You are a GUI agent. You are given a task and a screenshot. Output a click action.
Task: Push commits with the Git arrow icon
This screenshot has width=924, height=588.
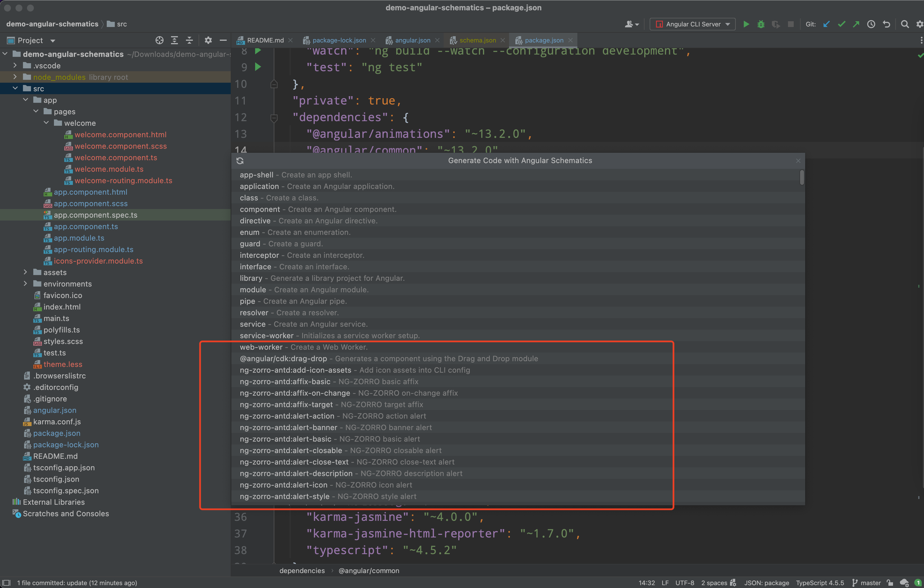tap(856, 24)
